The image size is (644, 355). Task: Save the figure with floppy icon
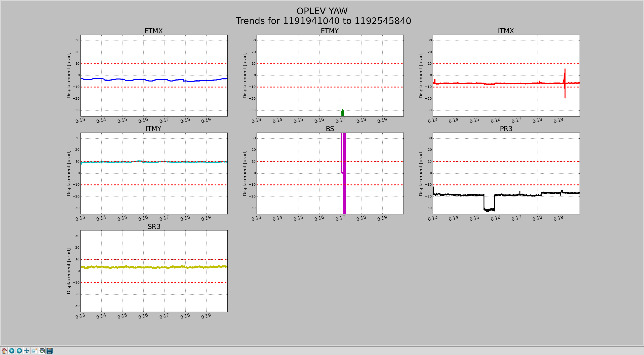(x=50, y=351)
